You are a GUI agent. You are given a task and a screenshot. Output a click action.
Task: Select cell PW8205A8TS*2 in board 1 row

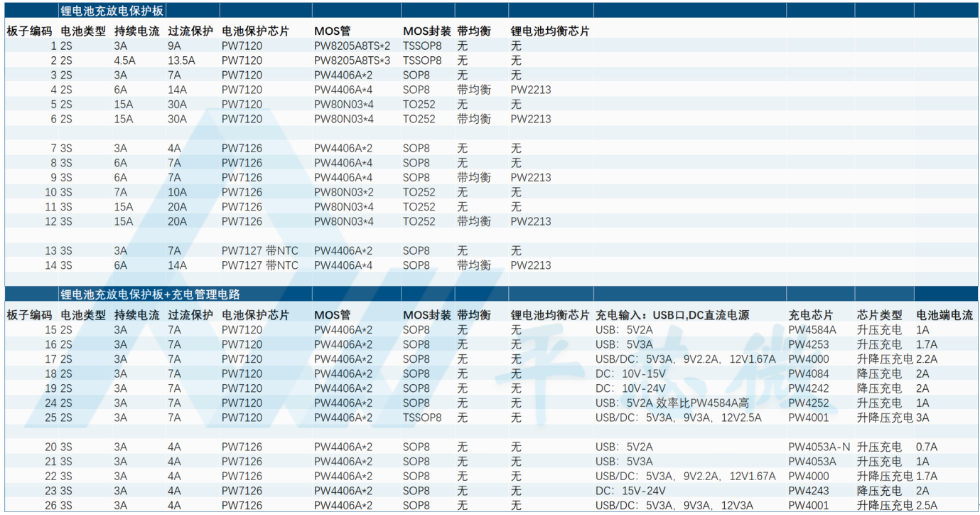point(352,46)
